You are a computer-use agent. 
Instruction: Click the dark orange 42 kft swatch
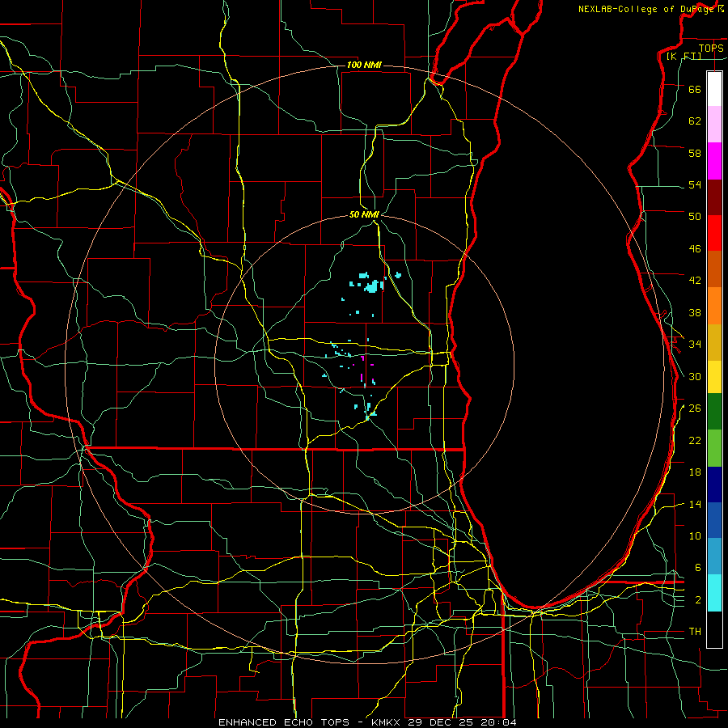click(x=714, y=269)
